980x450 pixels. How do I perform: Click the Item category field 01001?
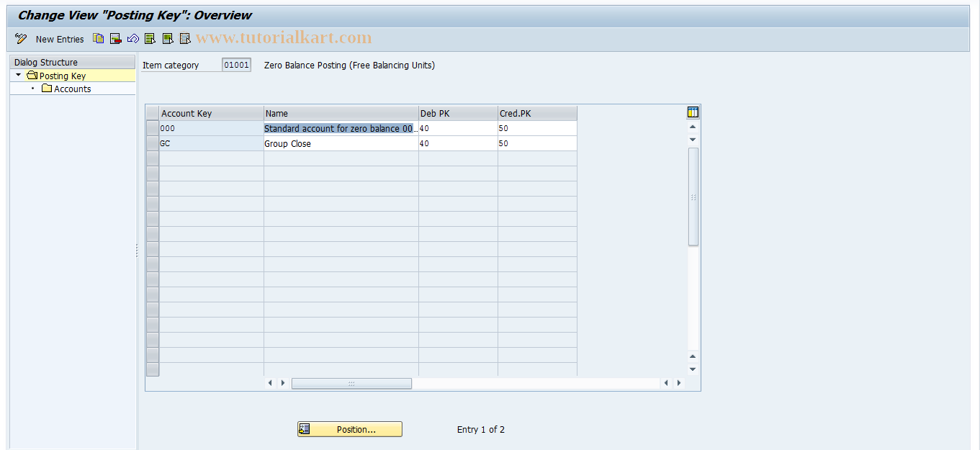coord(236,65)
